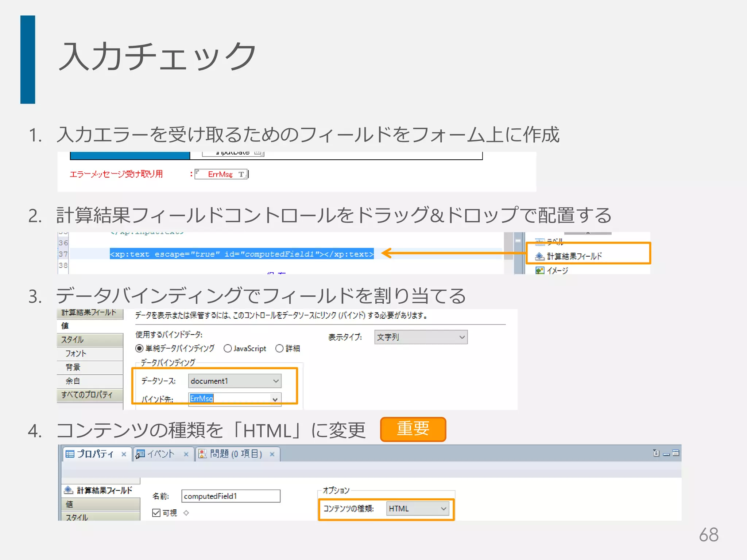
Task: Open the 表示タイプ 文字列 dropdown
Action: pos(421,337)
